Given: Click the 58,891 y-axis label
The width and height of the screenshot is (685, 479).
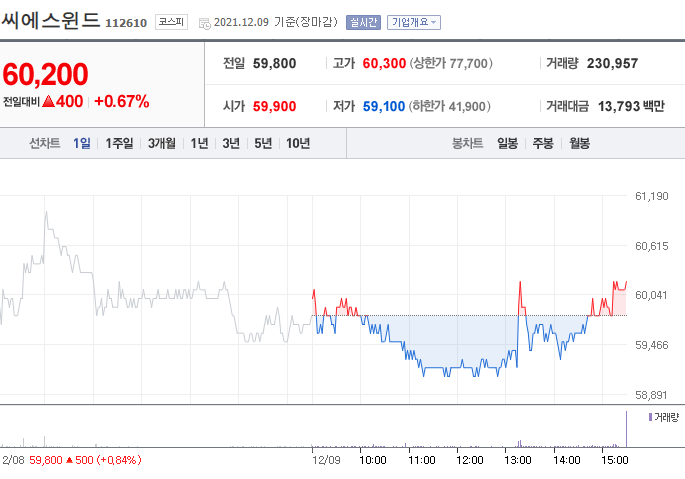Looking at the screenshot, I should (x=651, y=395).
